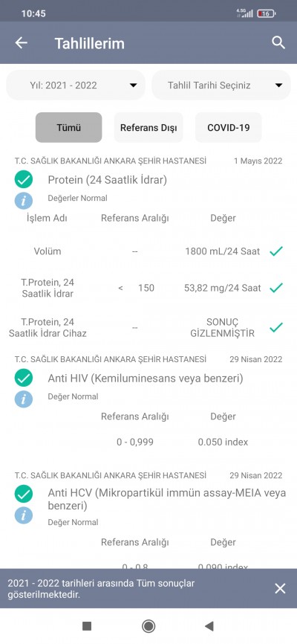This screenshot has height=644, width=297.
Task: Open info icon for Anti HCV test
Action: (x=24, y=515)
